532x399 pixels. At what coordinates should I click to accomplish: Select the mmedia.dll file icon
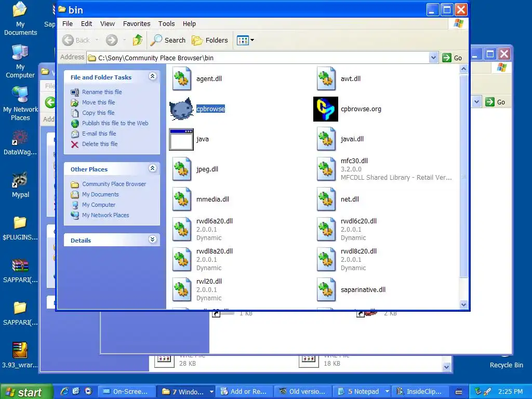coord(181,199)
